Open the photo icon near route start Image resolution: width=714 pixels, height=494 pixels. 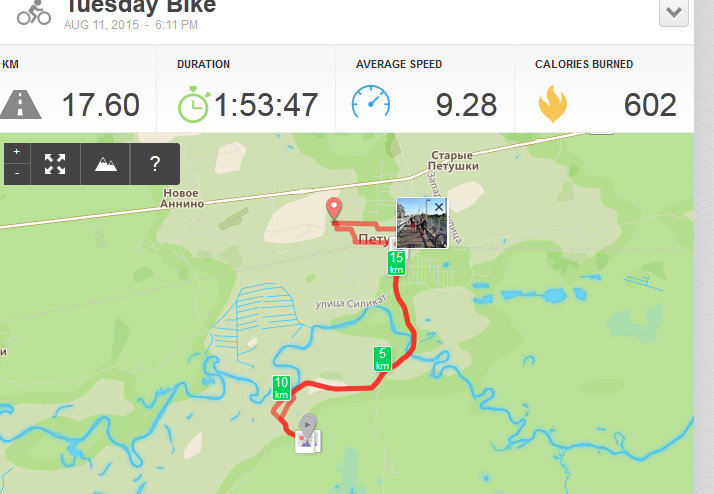point(307,441)
